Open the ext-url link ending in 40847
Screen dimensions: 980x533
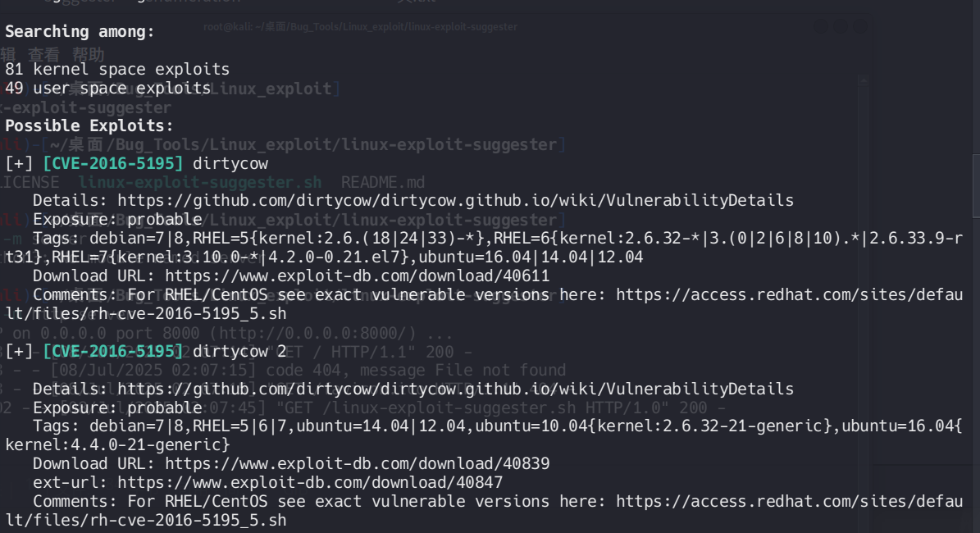coord(310,482)
